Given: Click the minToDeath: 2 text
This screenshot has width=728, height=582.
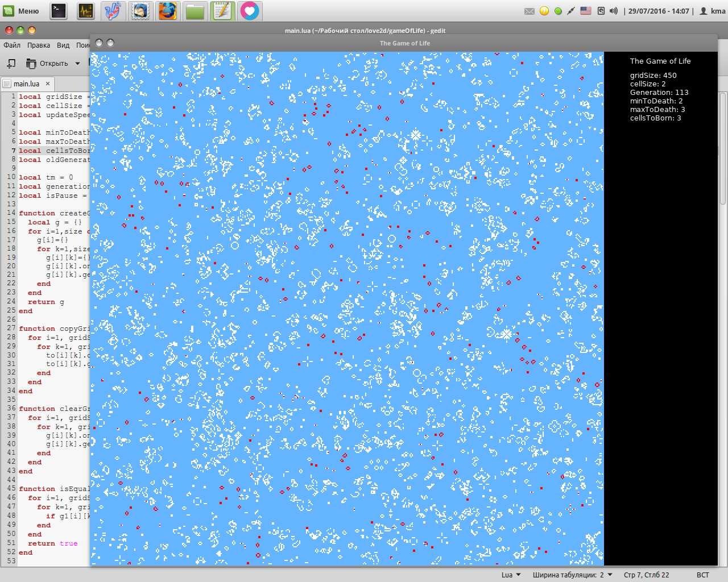Looking at the screenshot, I should [x=656, y=101].
